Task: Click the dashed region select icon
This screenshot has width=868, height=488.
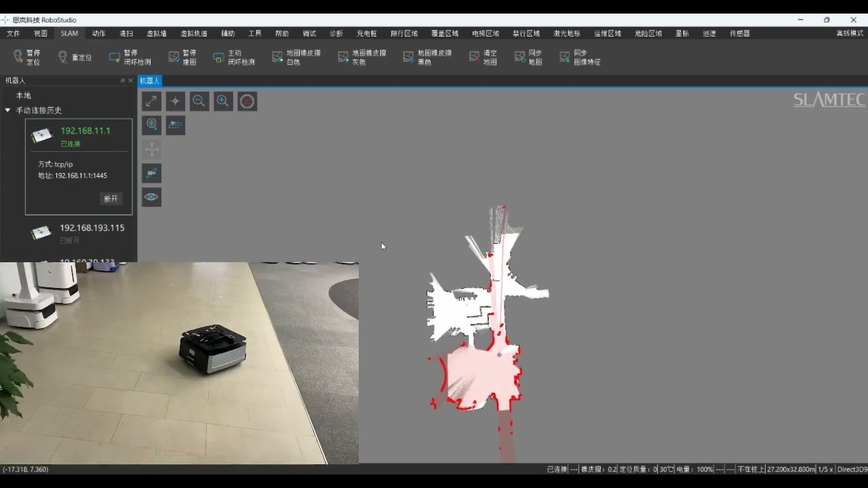Action: [175, 125]
